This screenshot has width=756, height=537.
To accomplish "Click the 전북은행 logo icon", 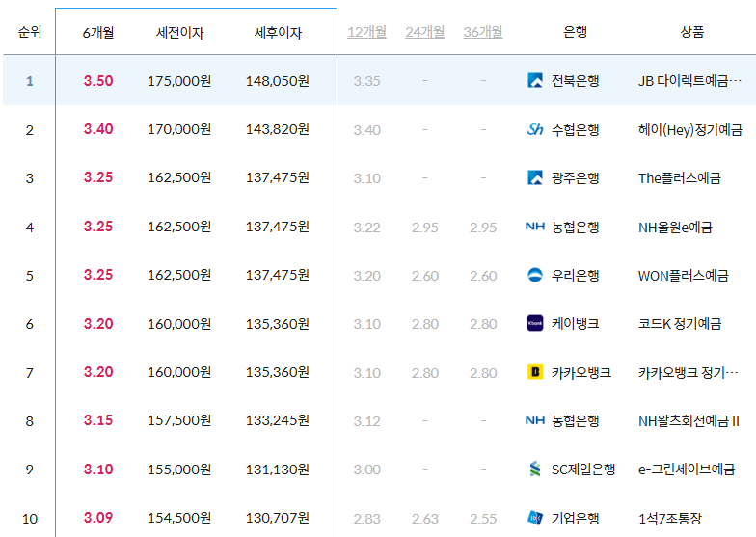I will click(x=534, y=80).
